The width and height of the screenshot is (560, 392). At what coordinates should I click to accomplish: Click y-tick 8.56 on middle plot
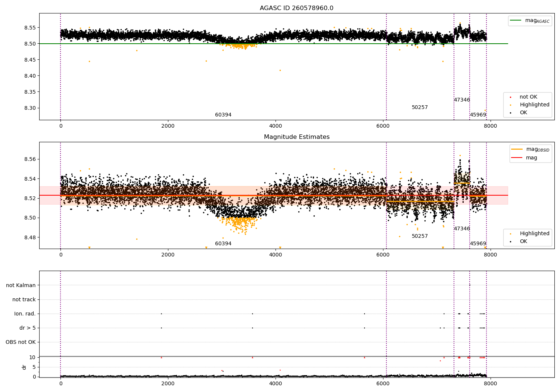pyautogui.click(x=29, y=159)
